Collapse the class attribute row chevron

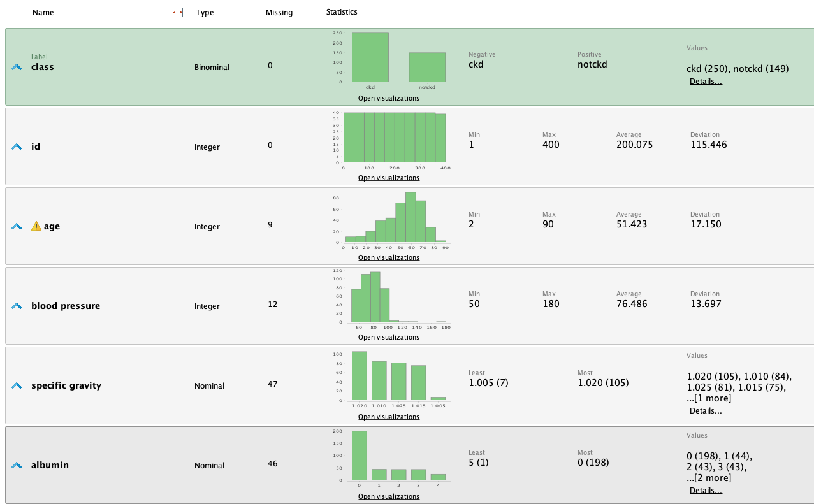pyautogui.click(x=17, y=68)
